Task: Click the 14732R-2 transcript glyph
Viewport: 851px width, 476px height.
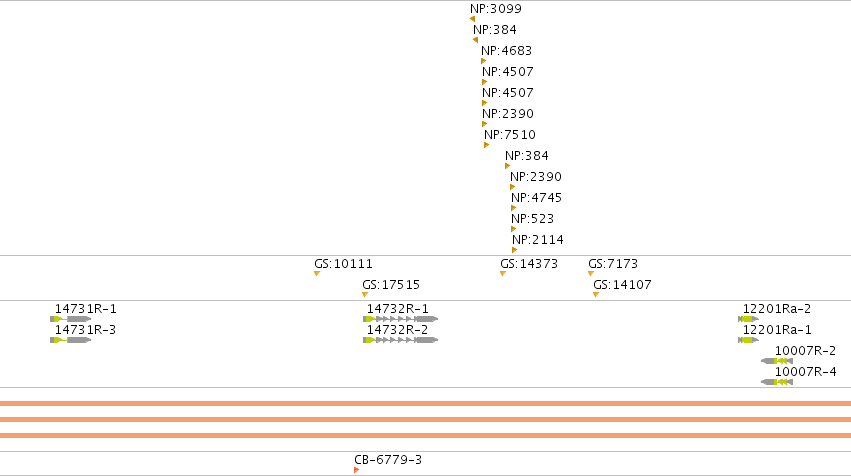Action: [401, 340]
